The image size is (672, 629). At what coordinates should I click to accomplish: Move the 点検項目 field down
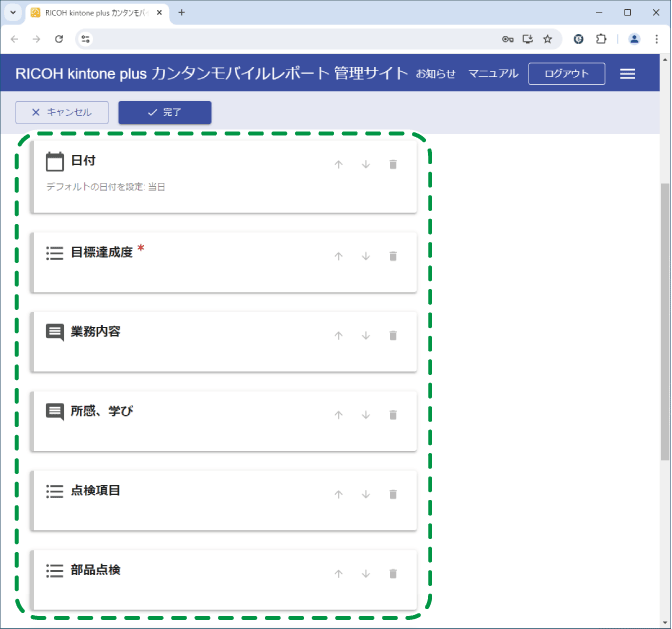coord(366,494)
